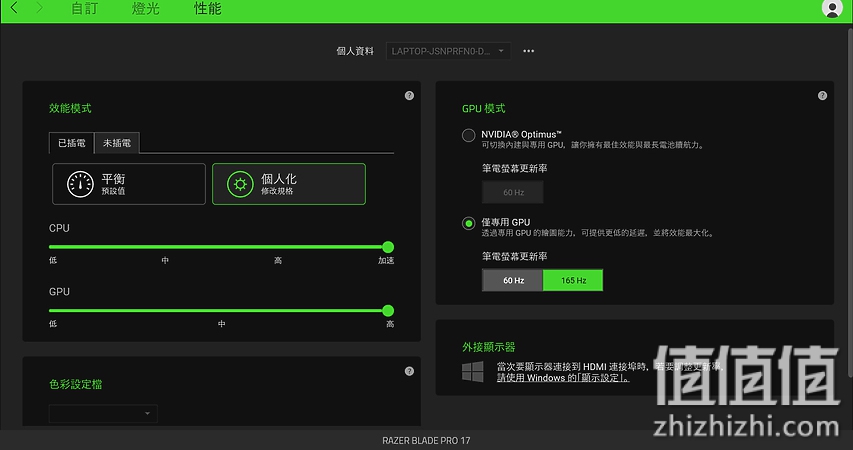Click the Windows logo in 外接顯示器
The image size is (853, 450).
click(472, 372)
